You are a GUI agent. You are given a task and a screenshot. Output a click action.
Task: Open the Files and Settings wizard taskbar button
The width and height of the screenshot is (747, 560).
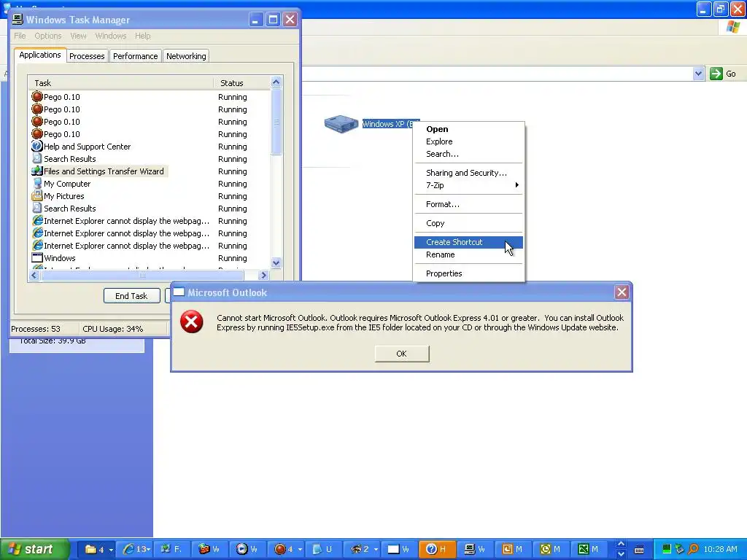click(x=171, y=549)
